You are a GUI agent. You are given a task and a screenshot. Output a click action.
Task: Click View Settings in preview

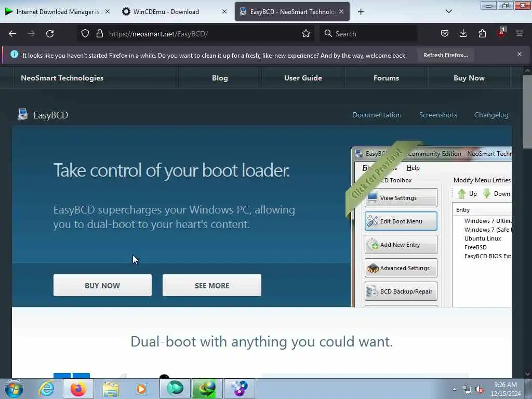point(401,198)
